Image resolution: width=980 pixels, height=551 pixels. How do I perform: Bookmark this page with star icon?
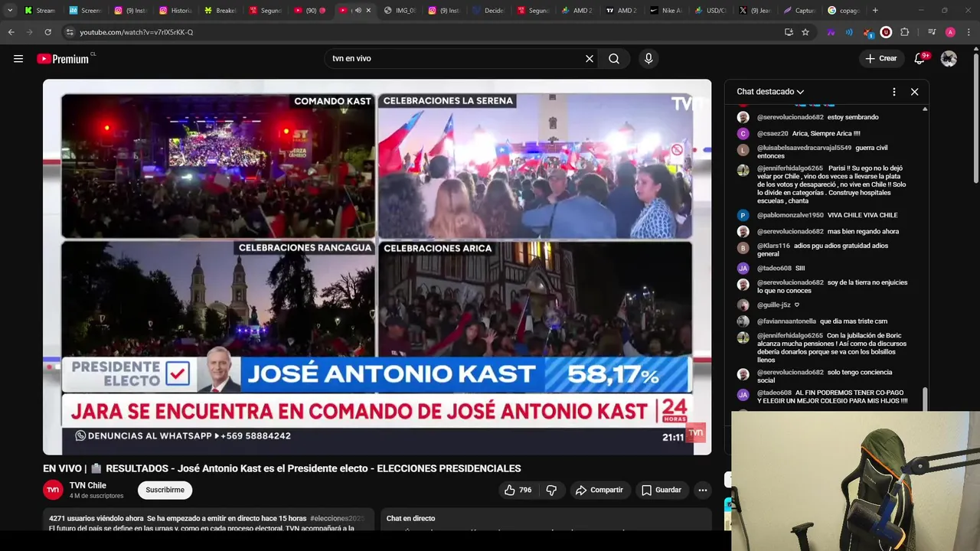805,32
